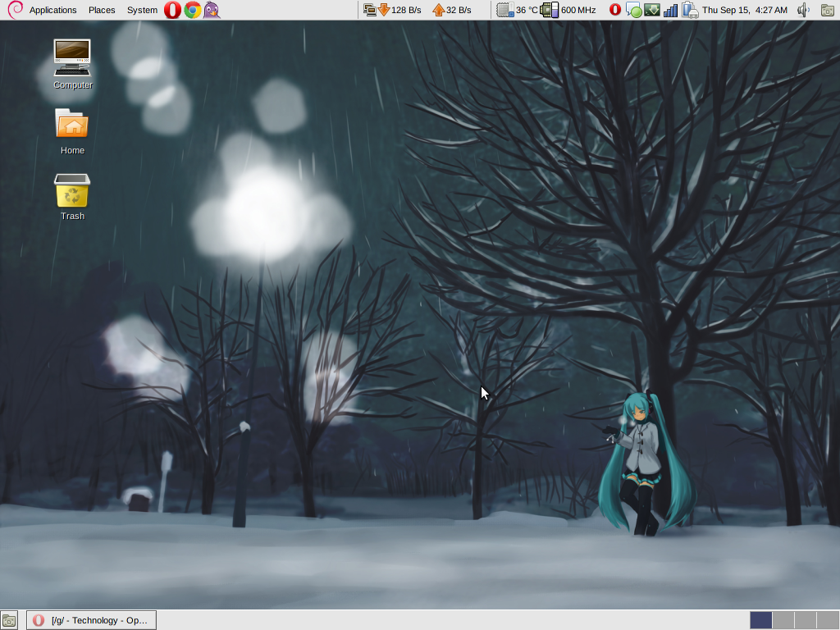Click the 36 °C temperature sensor

[517, 10]
